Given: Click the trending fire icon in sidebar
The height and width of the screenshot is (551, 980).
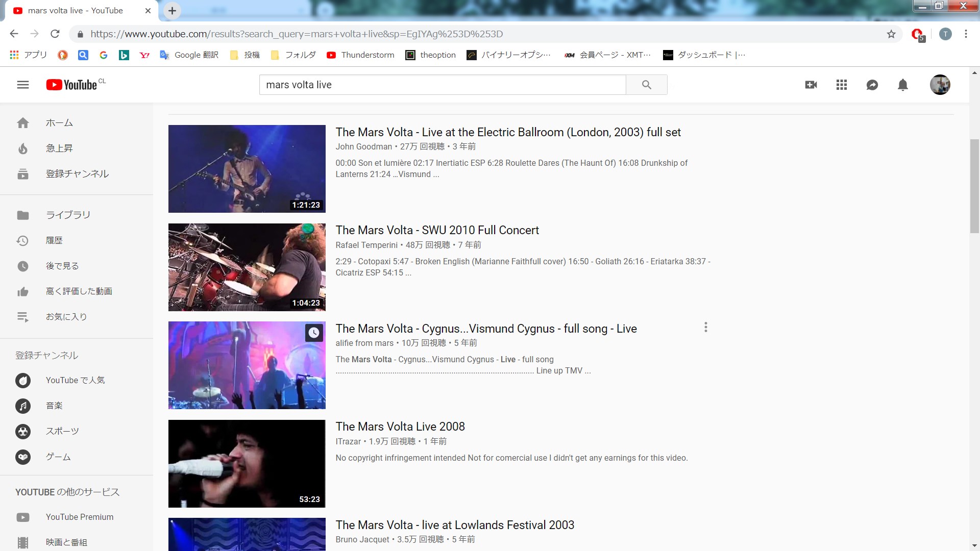Looking at the screenshot, I should (x=23, y=148).
